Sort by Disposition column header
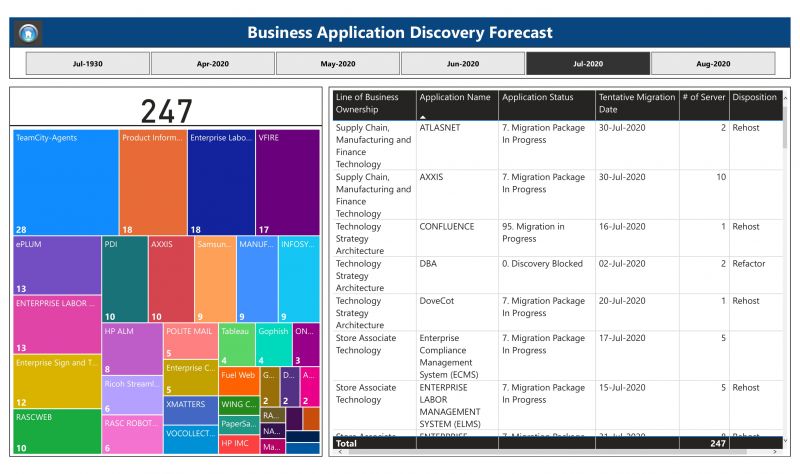The width and height of the screenshot is (800, 474). [756, 105]
